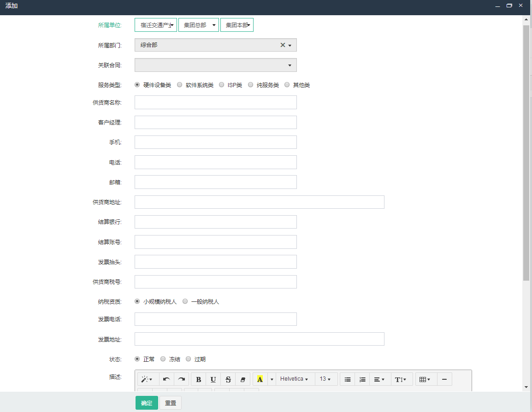Toggle underline formatting in description editor
The height and width of the screenshot is (412, 532).
[213, 379]
